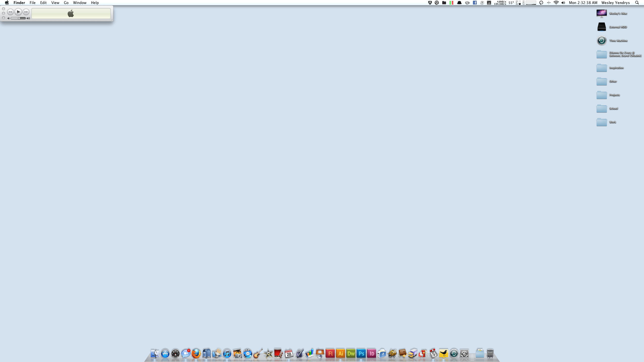
Task: Select the Projects folder on desktop
Action: tap(601, 95)
